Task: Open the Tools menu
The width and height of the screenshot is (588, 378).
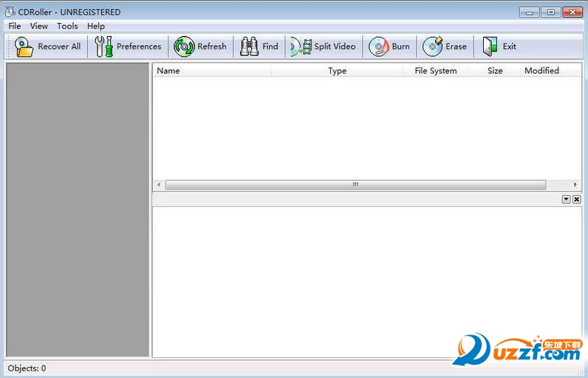Action: [x=67, y=26]
